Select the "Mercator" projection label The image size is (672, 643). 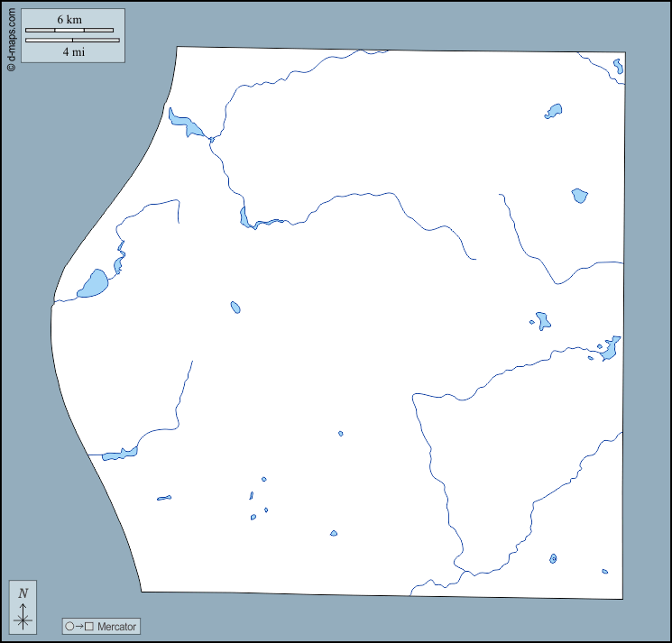click(116, 626)
